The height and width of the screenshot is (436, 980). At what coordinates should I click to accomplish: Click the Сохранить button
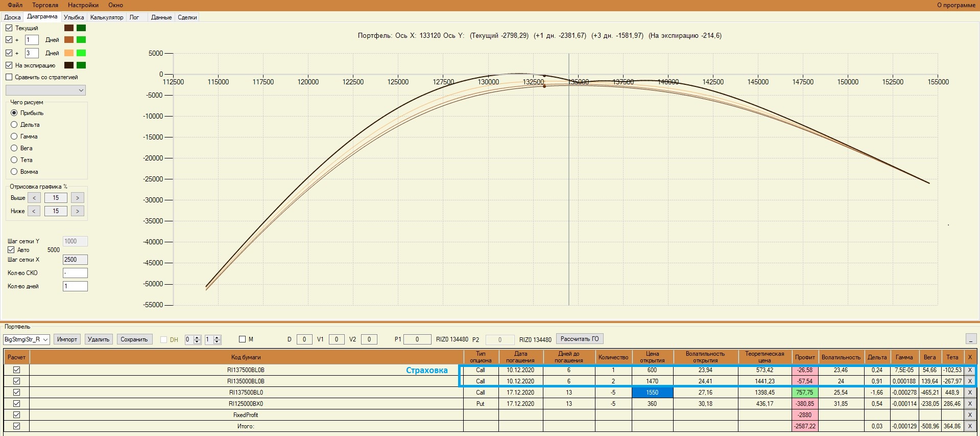(134, 339)
